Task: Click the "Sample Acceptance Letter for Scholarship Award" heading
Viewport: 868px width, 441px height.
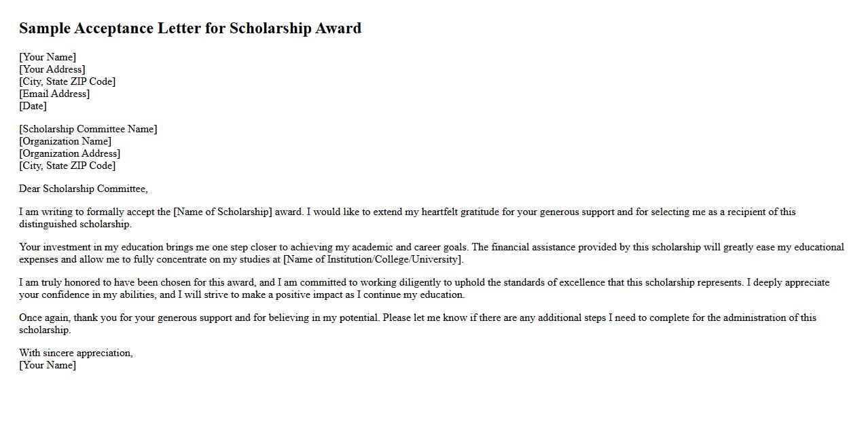Action: tap(190, 28)
